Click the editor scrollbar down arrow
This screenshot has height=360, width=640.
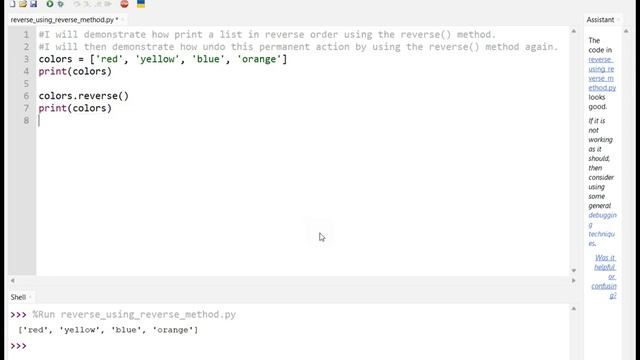pos(573,270)
